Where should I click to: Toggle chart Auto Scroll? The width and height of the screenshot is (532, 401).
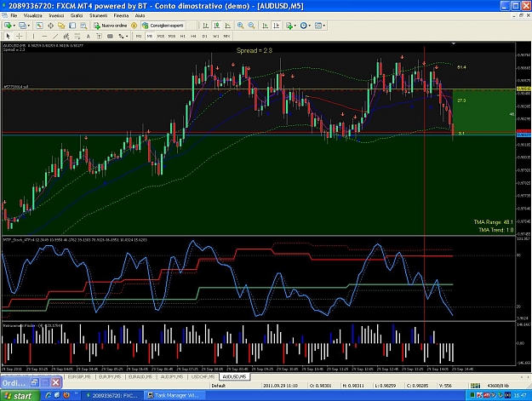tap(266, 26)
